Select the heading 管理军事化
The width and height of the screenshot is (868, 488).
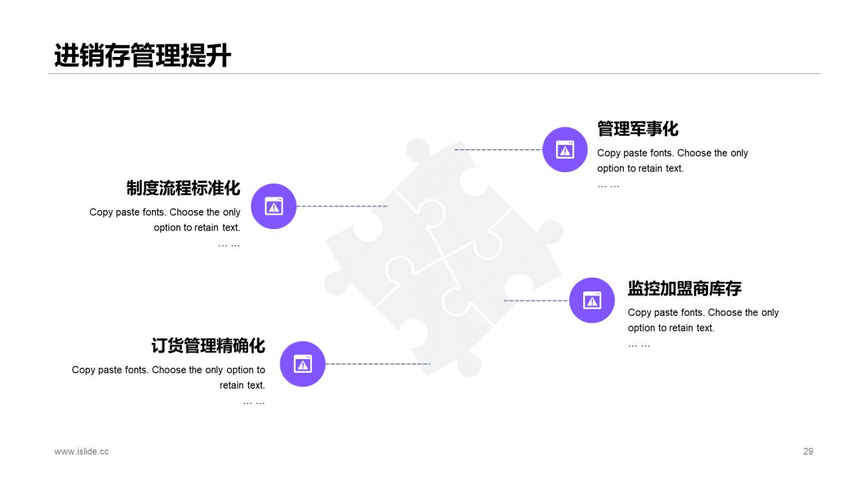(x=637, y=129)
